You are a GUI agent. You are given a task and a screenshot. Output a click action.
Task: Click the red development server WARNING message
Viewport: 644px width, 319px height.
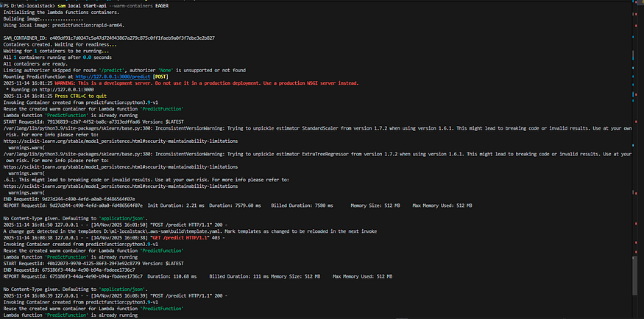coord(207,83)
